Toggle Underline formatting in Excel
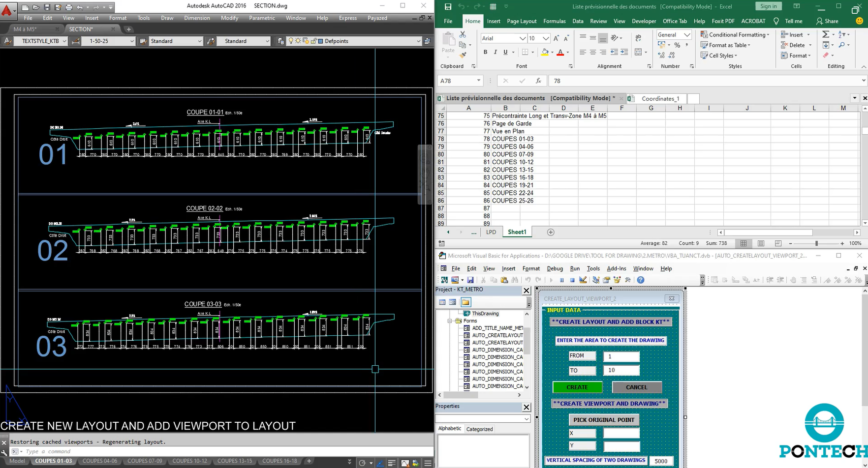 point(505,52)
